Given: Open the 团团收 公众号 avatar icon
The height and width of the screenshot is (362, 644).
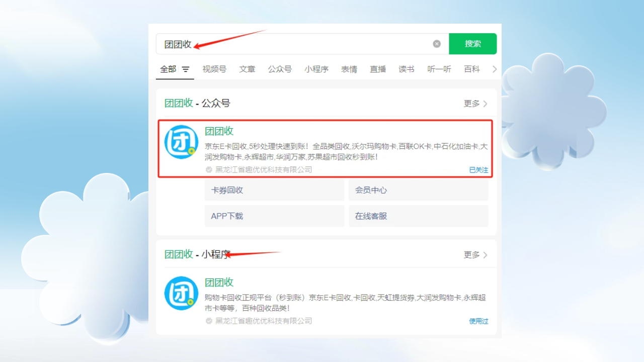Looking at the screenshot, I should click(x=181, y=142).
